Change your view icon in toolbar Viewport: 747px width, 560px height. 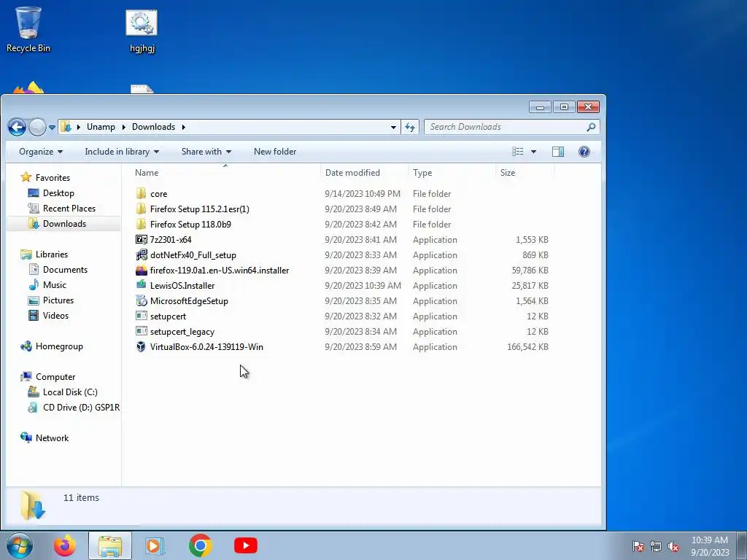point(517,152)
